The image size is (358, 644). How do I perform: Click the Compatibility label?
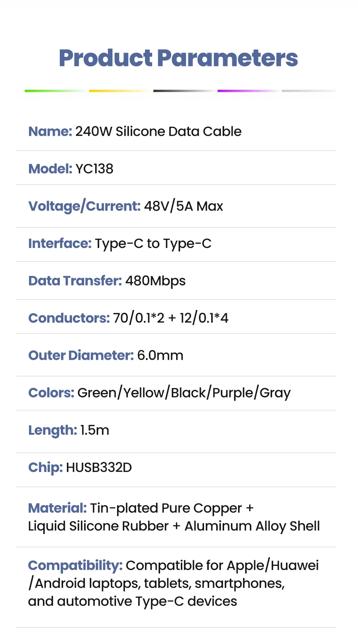75,566
